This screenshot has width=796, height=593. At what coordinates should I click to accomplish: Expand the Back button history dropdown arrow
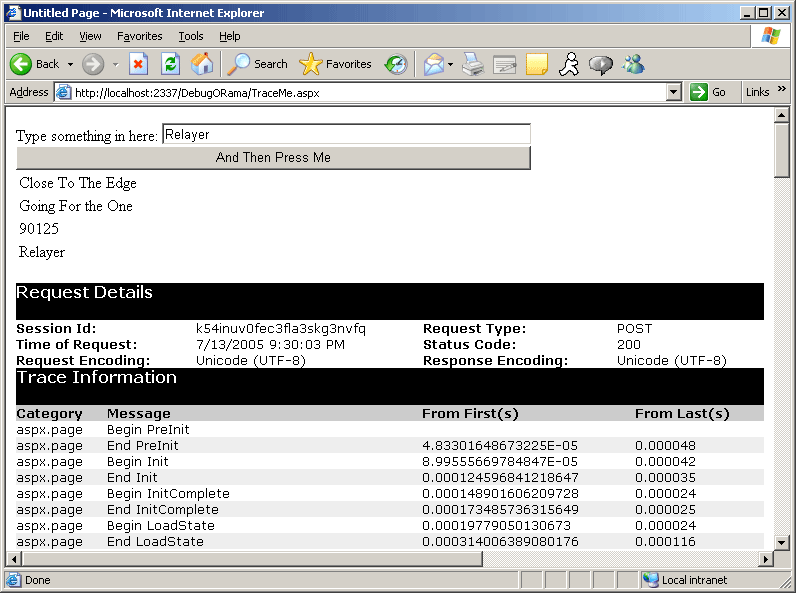click(x=69, y=64)
